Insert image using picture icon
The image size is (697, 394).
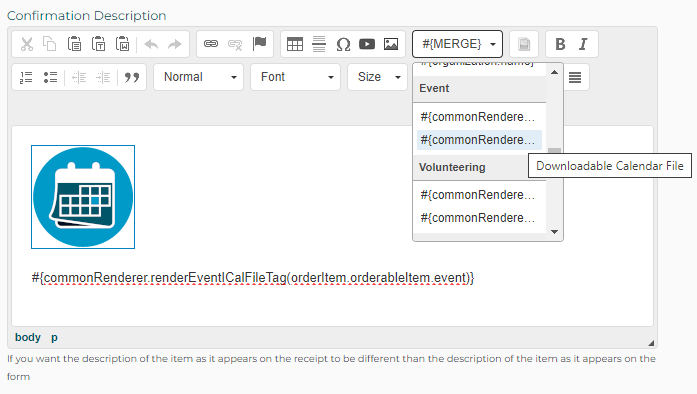coord(391,44)
